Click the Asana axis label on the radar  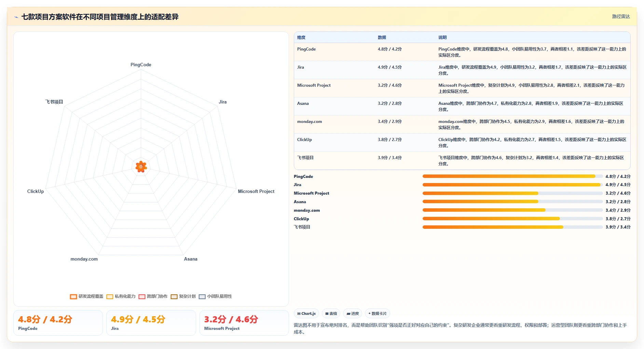[x=191, y=259]
